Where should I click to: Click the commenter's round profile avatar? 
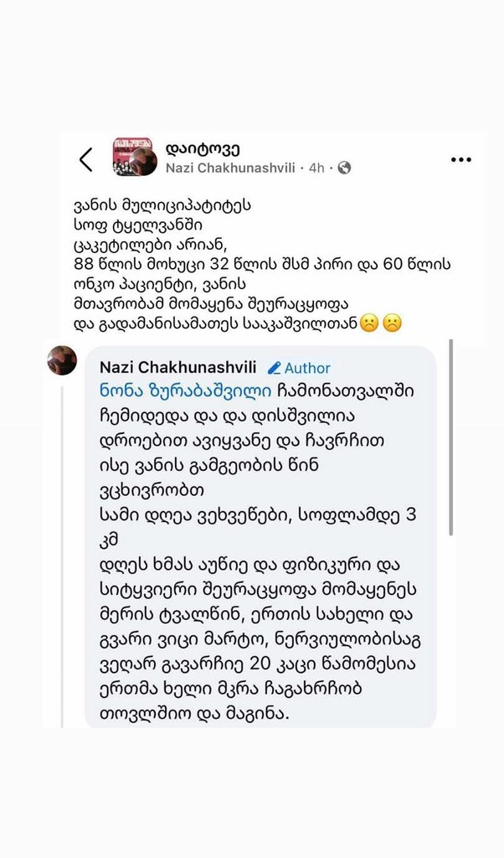(62, 361)
